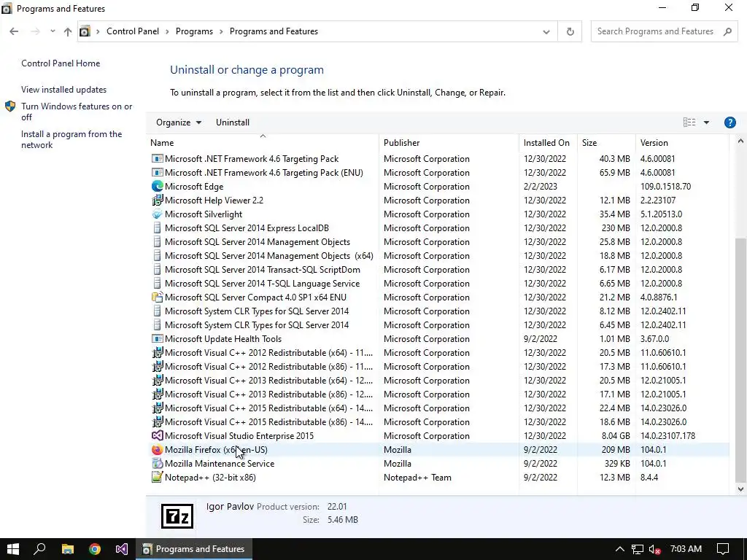Click the Visual C++ 2015 Redistributable (x86) icon

pyautogui.click(x=157, y=422)
